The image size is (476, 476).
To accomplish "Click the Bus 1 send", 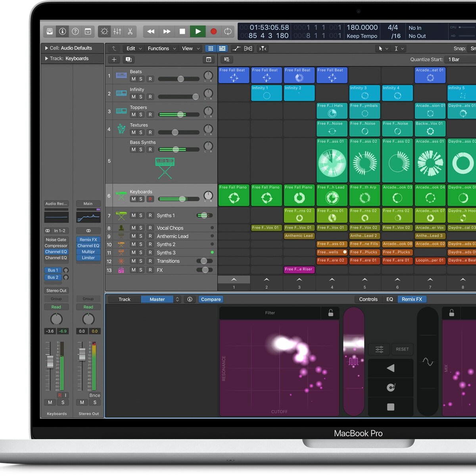I will tap(53, 270).
